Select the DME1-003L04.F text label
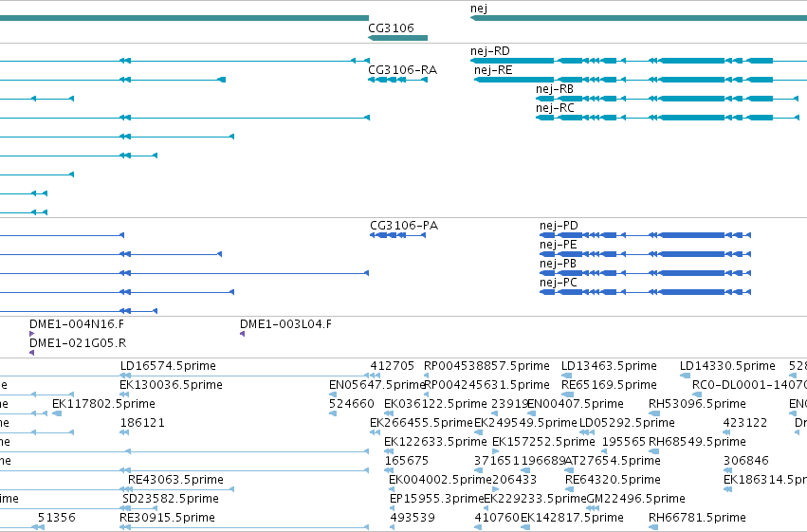This screenshot has height=532, width=807. click(x=285, y=324)
